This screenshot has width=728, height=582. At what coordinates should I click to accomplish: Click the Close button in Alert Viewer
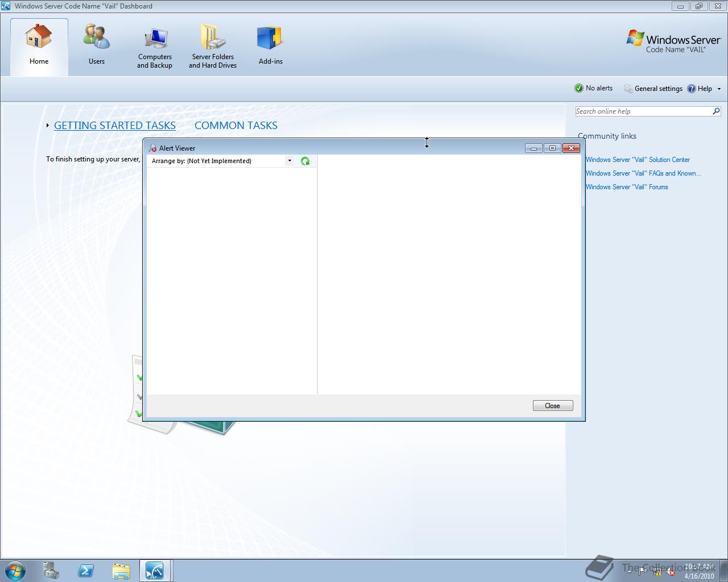click(553, 406)
